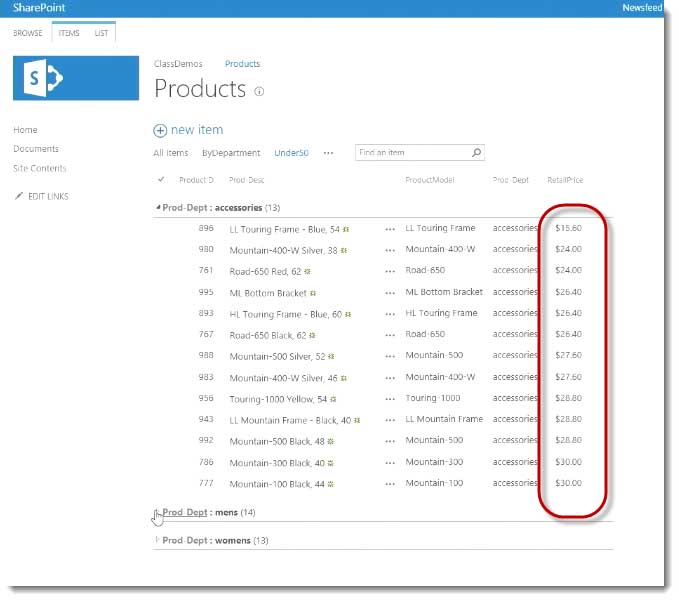Click the Touring-1000 ProductModel cell
Screen dimensions: 679x601
(x=433, y=398)
